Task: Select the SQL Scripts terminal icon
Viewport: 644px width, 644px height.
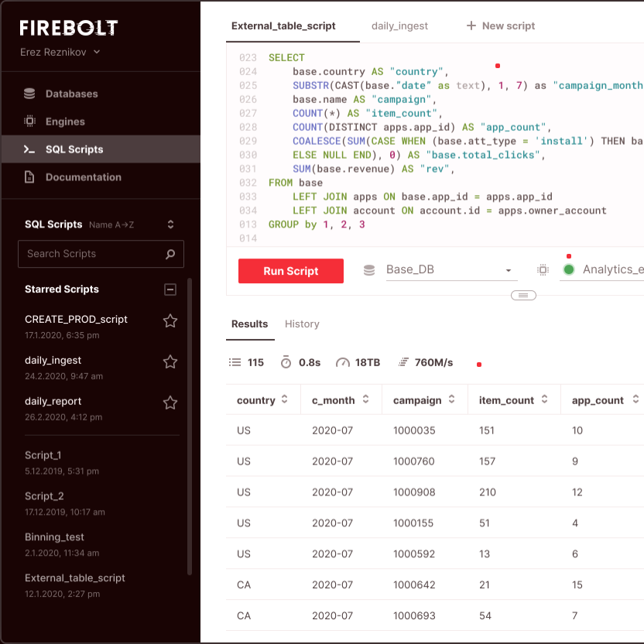Action: pos(29,149)
